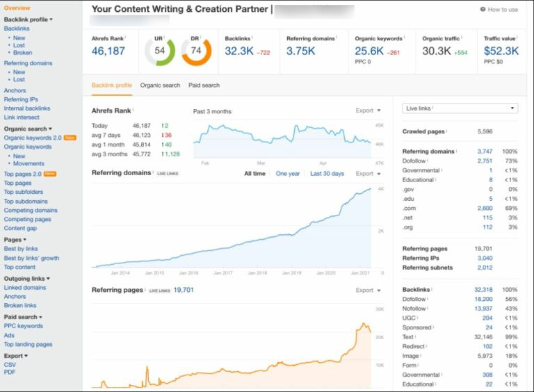Open Internal backlinks in the sidebar
Screen dimensions: 534x392
[27, 108]
